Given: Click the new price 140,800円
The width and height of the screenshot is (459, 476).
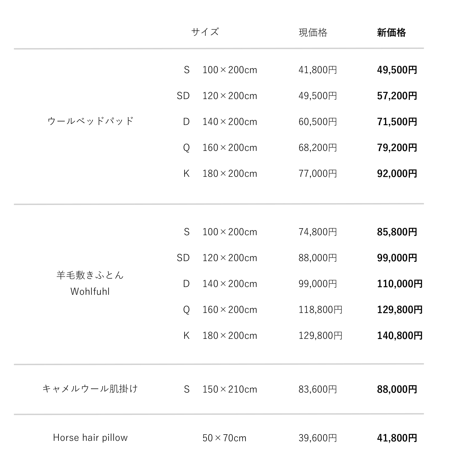Looking at the screenshot, I should (x=400, y=336).
